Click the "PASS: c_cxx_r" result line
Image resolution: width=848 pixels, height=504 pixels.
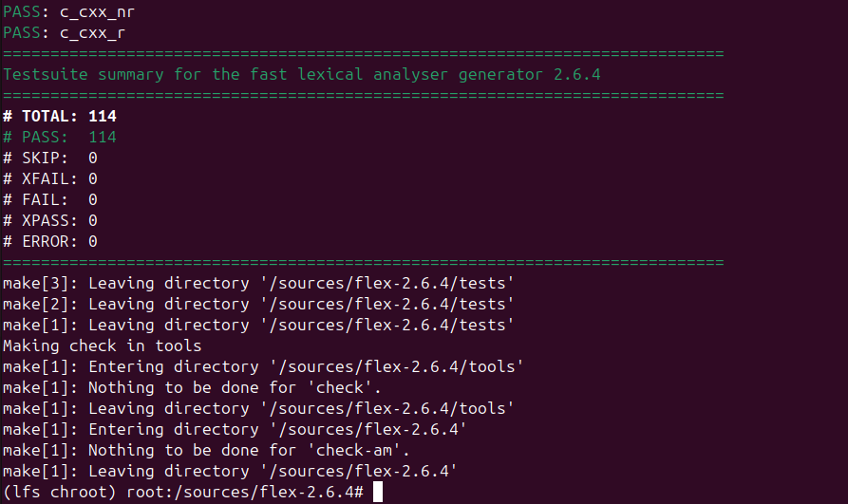(64, 32)
